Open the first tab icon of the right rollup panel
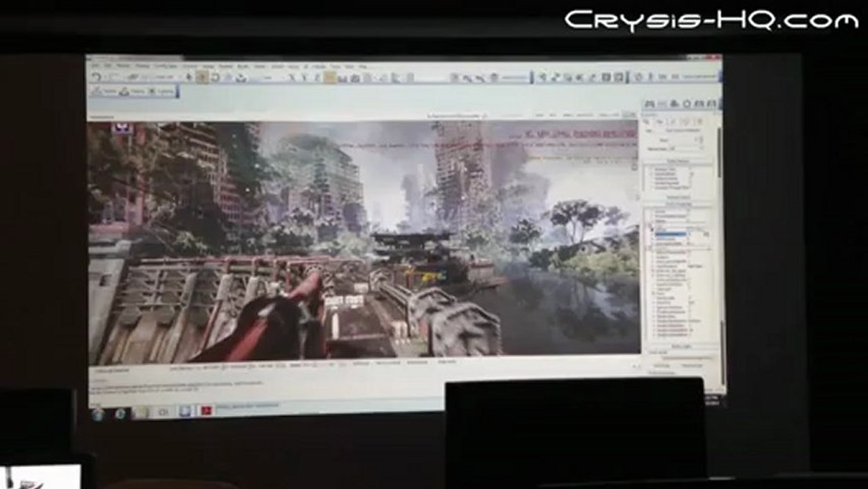The height and width of the screenshot is (489, 868). tap(649, 104)
